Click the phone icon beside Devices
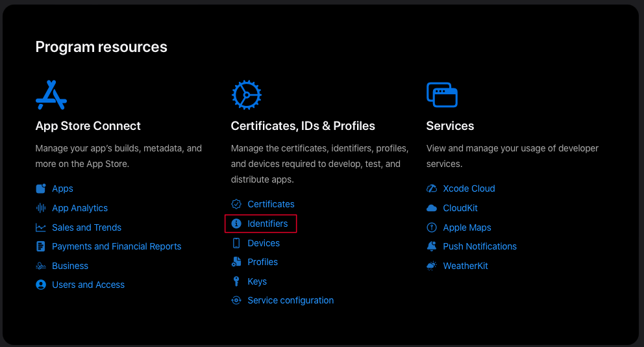The image size is (644, 347). pyautogui.click(x=236, y=243)
